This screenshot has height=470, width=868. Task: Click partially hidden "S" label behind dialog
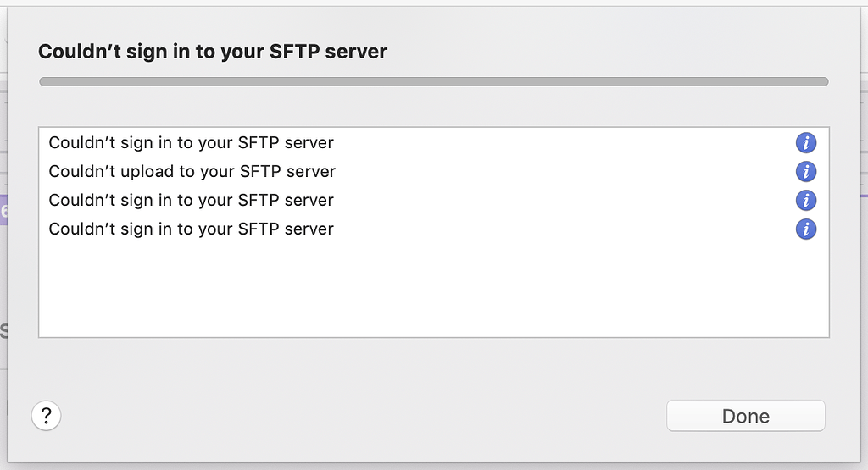click(3, 330)
